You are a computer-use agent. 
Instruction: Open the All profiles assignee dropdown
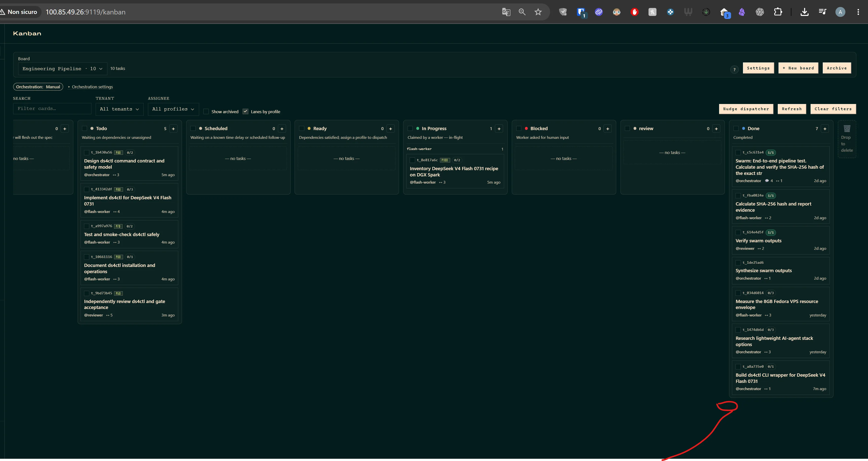pos(173,109)
